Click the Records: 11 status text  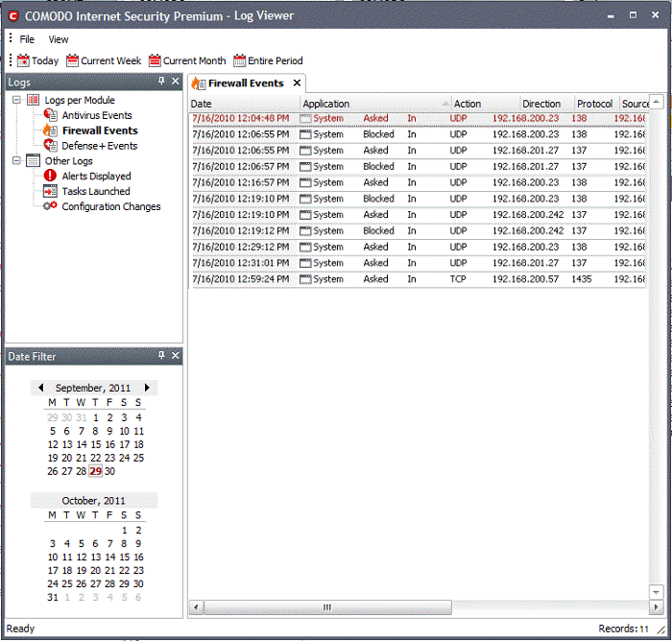[624, 629]
